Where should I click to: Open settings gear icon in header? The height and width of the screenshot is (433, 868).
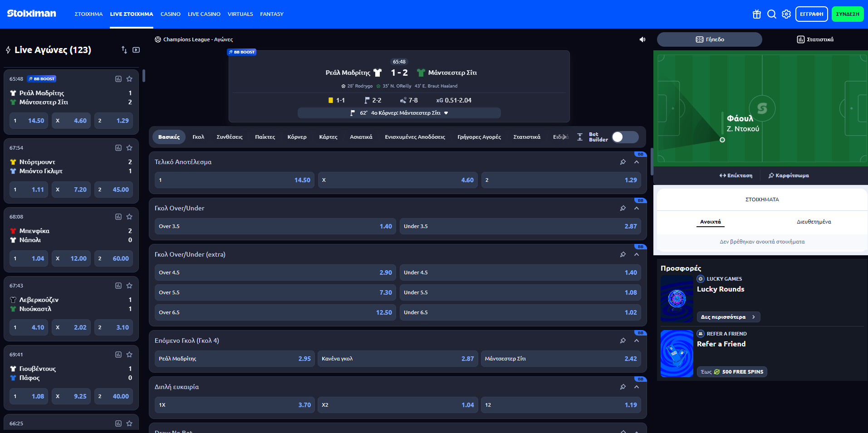coord(786,14)
